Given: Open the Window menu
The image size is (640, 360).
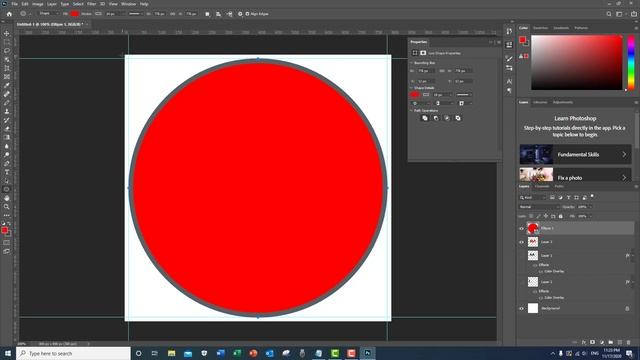Looking at the screenshot, I should pos(129,4).
